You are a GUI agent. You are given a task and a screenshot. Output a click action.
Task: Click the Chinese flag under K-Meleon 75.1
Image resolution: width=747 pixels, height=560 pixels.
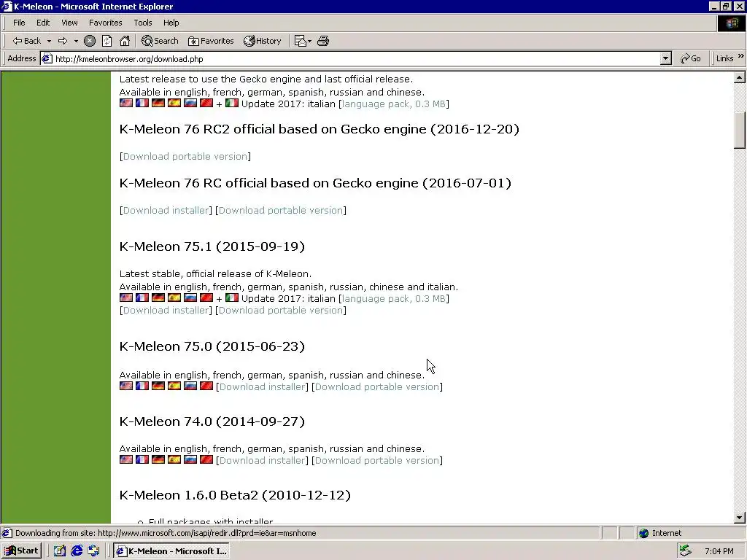tap(206, 297)
